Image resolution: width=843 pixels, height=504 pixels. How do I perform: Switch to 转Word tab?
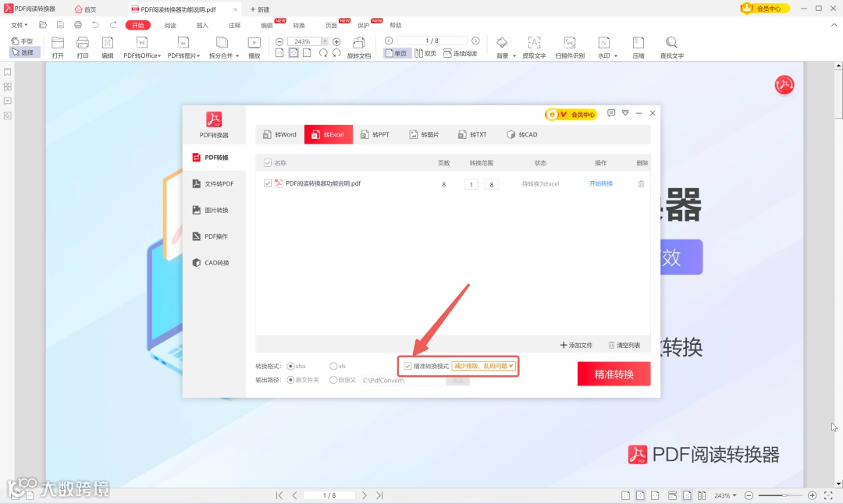point(279,134)
